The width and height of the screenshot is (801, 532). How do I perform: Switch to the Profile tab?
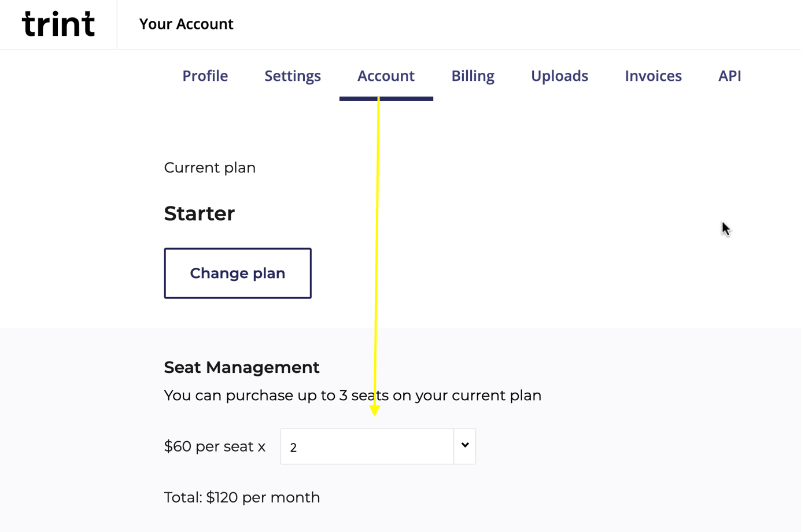tap(205, 76)
